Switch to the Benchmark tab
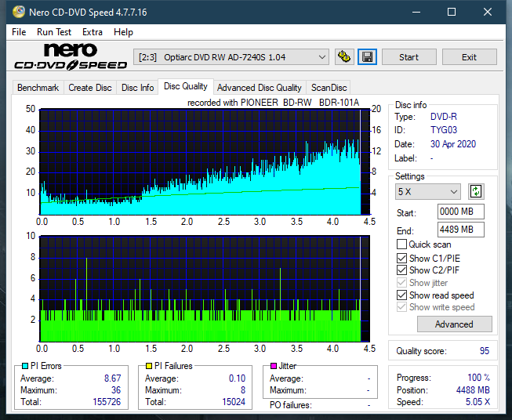Image resolution: width=512 pixels, height=420 pixels. (38, 88)
